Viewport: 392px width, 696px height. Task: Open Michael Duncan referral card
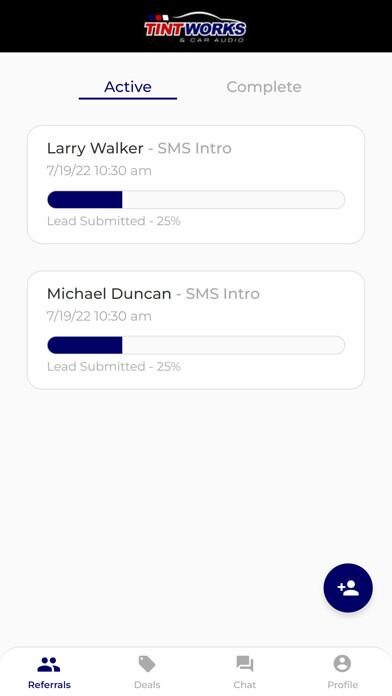(x=196, y=330)
